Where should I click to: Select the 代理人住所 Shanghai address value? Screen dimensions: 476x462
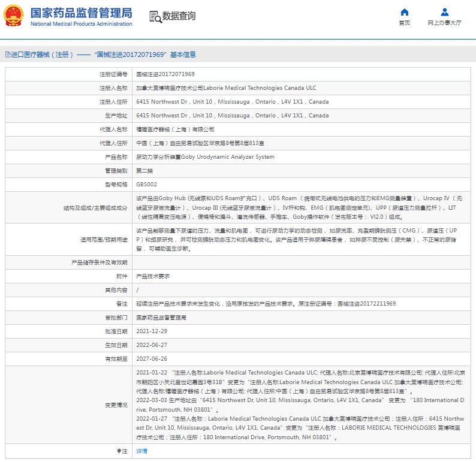pos(200,143)
